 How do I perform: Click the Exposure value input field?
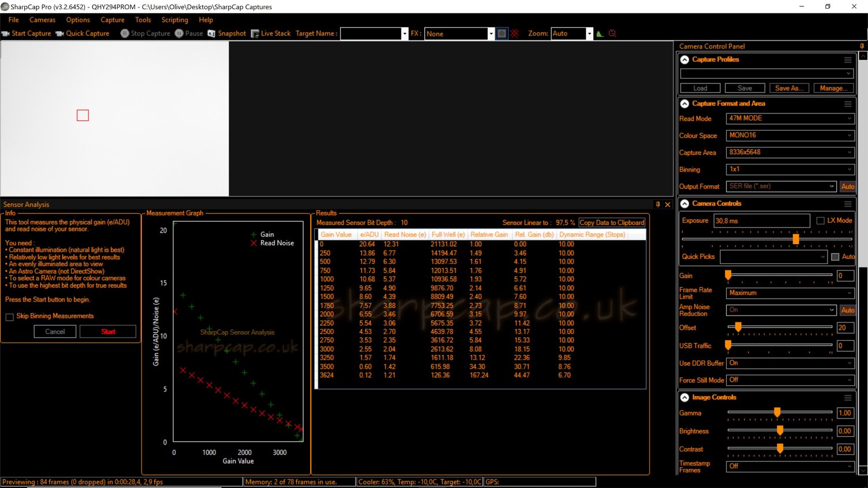pyautogui.click(x=762, y=221)
